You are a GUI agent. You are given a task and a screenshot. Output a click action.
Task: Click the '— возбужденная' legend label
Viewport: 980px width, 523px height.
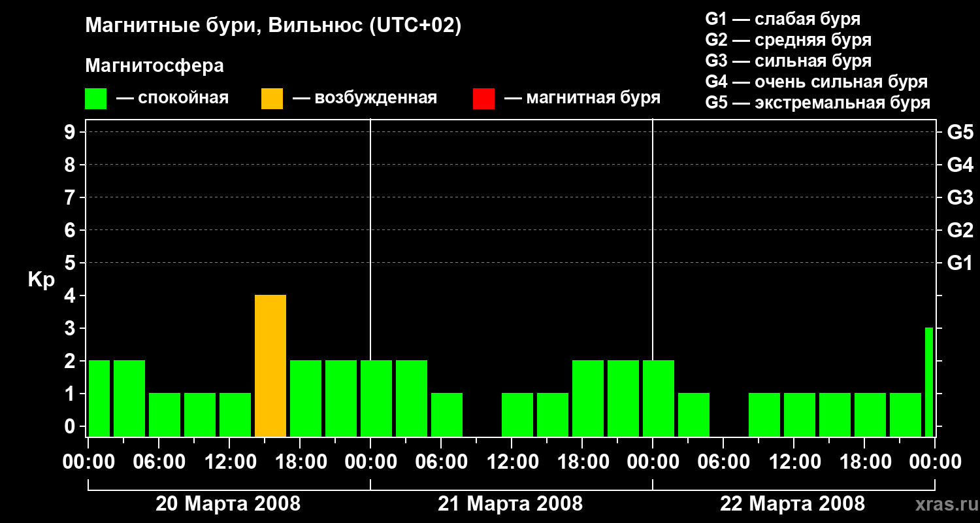[x=365, y=99]
